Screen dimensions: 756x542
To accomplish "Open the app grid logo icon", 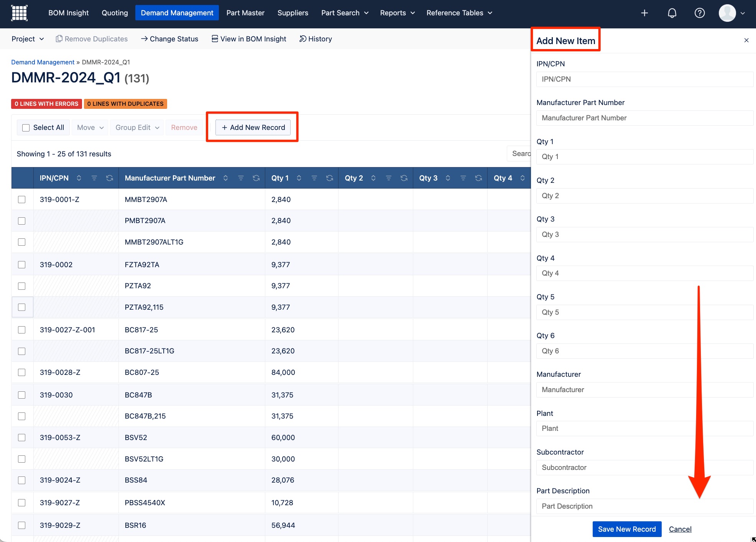I will pos(19,13).
